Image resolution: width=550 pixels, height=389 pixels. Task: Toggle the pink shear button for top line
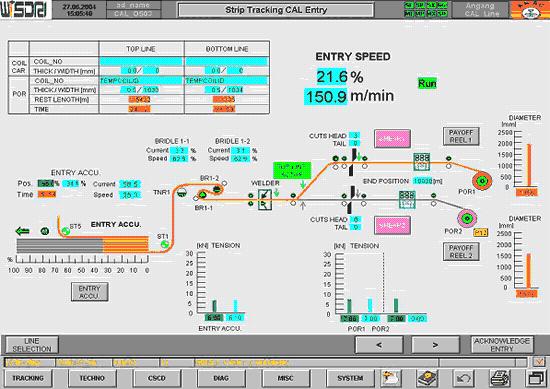click(x=392, y=139)
